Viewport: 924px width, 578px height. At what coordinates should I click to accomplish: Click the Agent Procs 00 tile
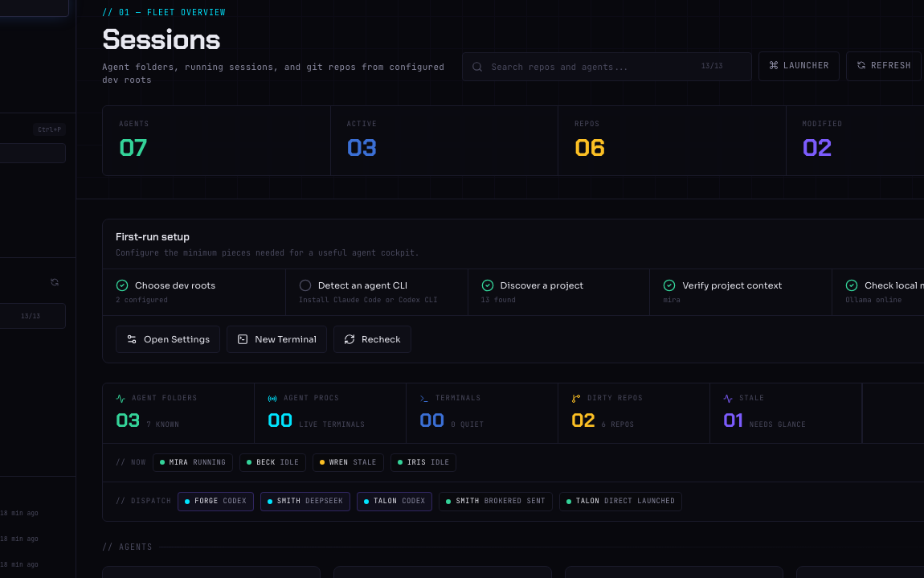pyautogui.click(x=330, y=413)
